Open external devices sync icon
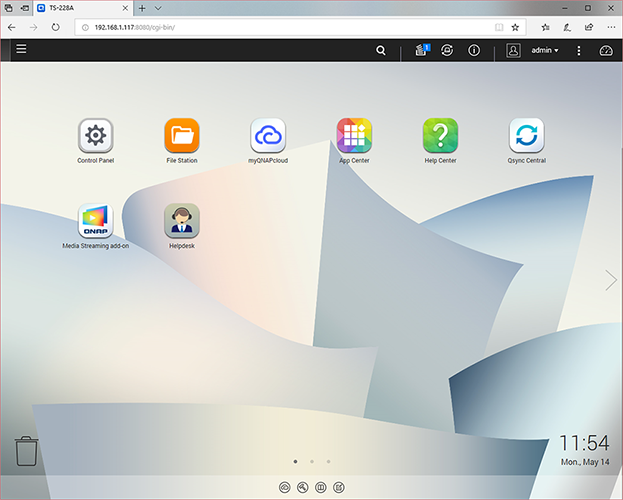This screenshot has width=623, height=500. point(447,50)
